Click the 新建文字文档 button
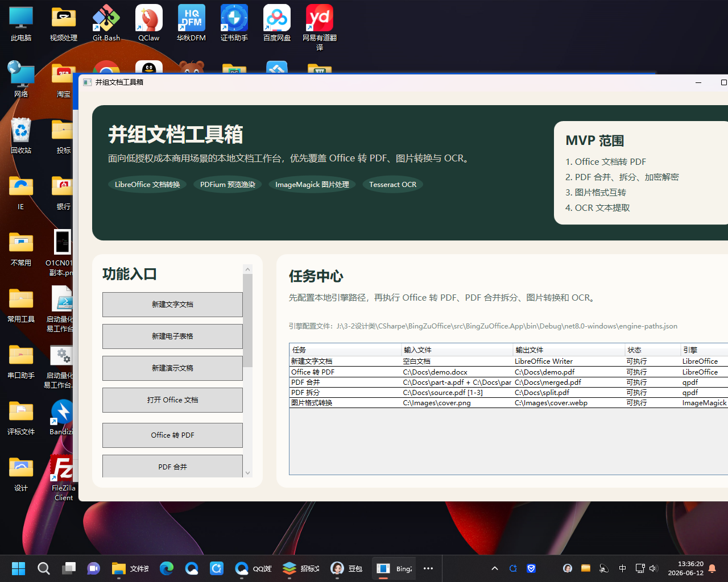Image resolution: width=728 pixels, height=582 pixels. click(172, 305)
